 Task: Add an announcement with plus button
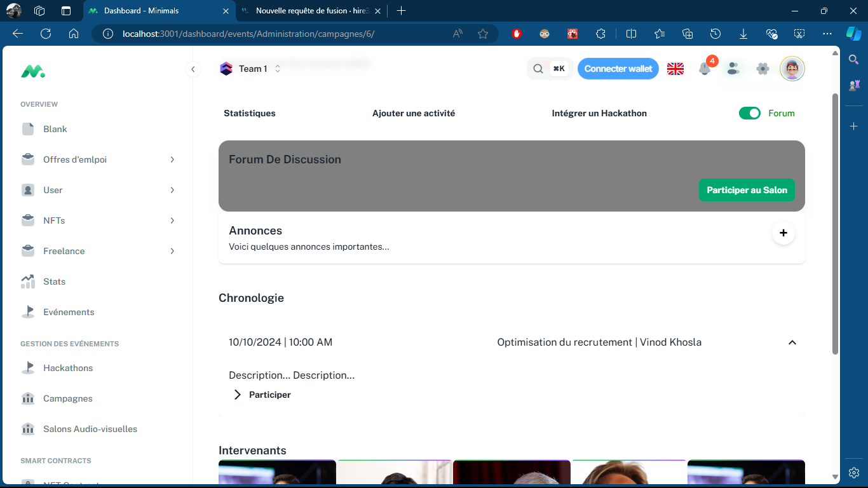783,233
